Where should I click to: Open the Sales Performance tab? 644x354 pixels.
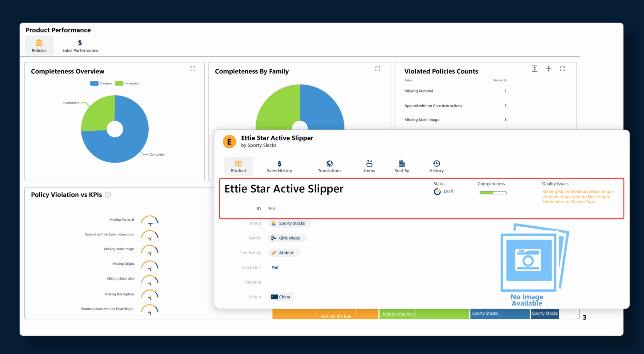[80, 45]
